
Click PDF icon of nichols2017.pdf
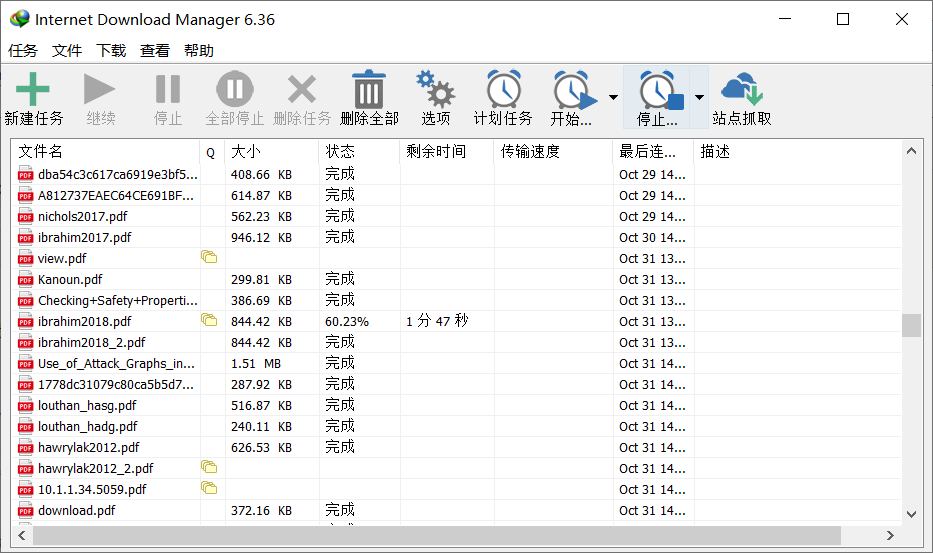(x=25, y=217)
